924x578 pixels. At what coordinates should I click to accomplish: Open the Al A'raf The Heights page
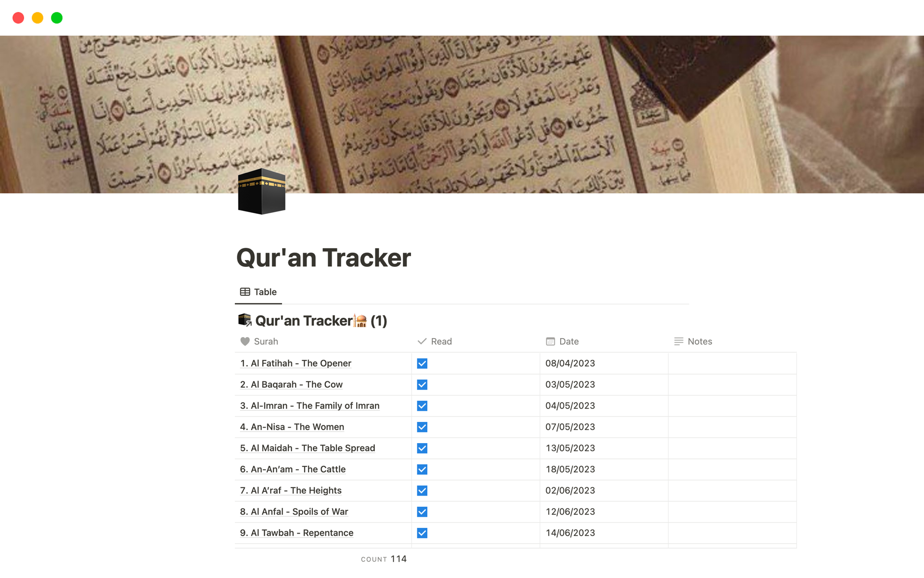click(x=291, y=490)
